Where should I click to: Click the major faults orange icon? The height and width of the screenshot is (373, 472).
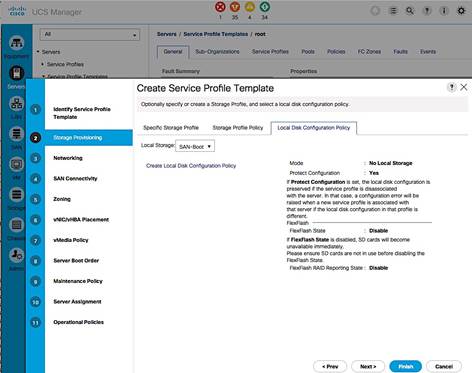click(x=235, y=7)
